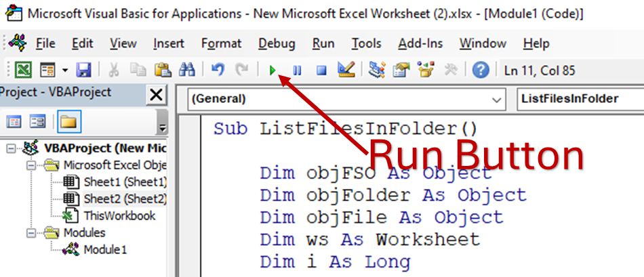644x277 pixels.
Task: Open the Tools menu
Action: tap(366, 43)
